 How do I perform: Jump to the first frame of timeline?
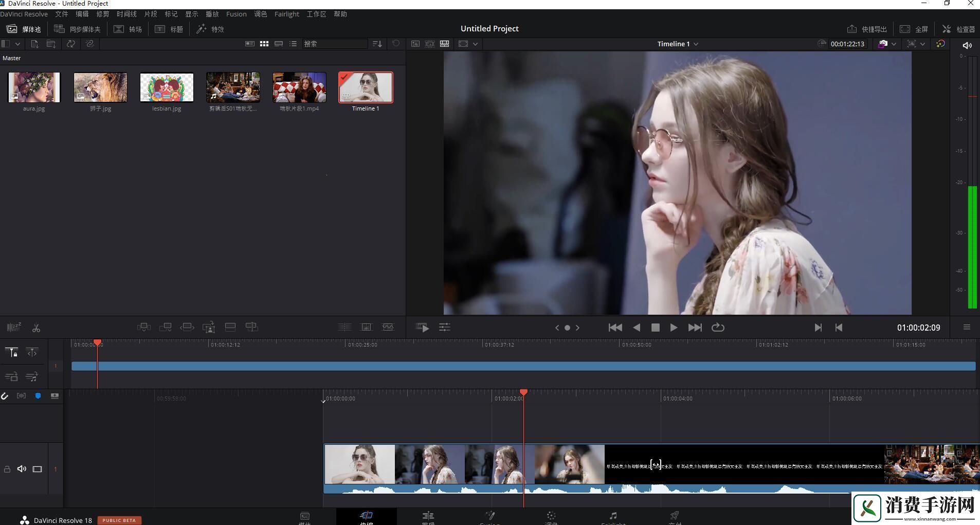point(615,328)
